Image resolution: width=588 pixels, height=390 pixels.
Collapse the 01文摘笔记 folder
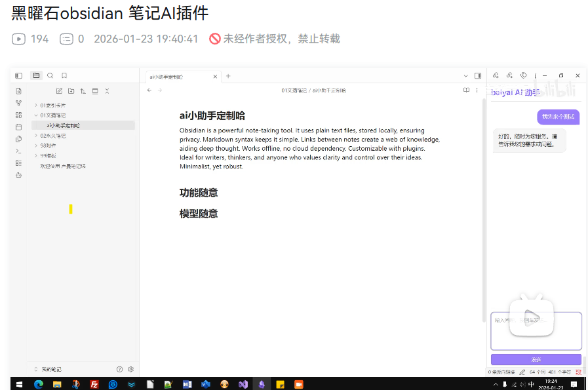pos(36,115)
